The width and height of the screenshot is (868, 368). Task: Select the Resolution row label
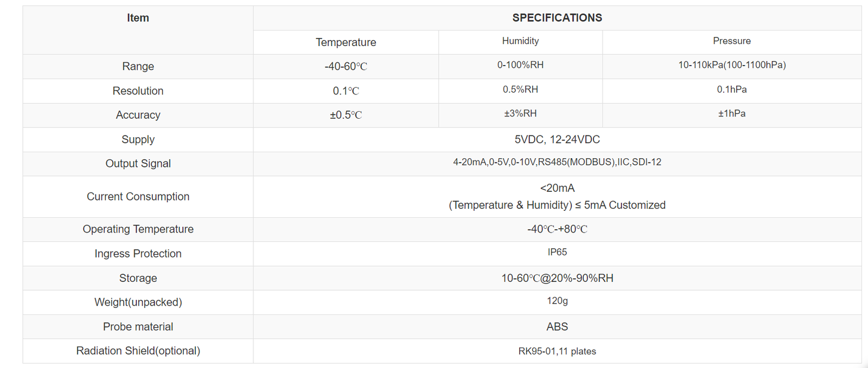(x=138, y=91)
